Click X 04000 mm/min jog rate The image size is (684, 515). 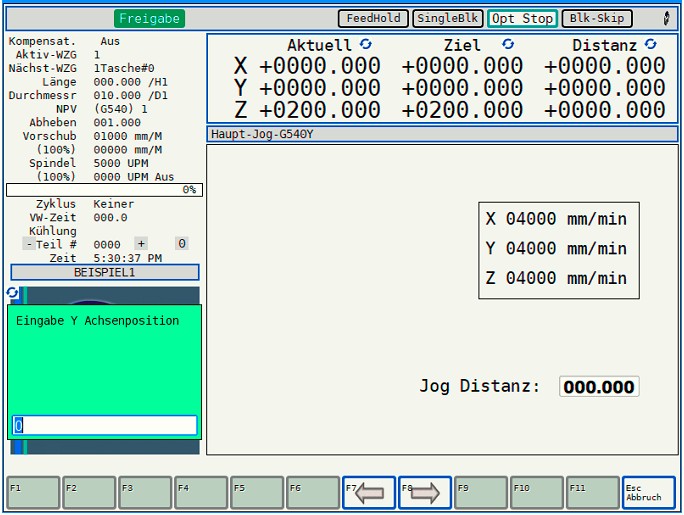click(x=556, y=219)
